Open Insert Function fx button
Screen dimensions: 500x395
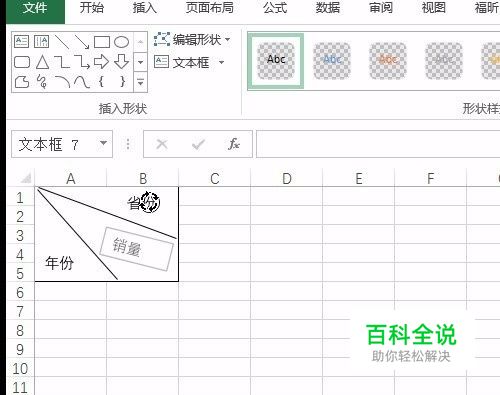pos(234,144)
